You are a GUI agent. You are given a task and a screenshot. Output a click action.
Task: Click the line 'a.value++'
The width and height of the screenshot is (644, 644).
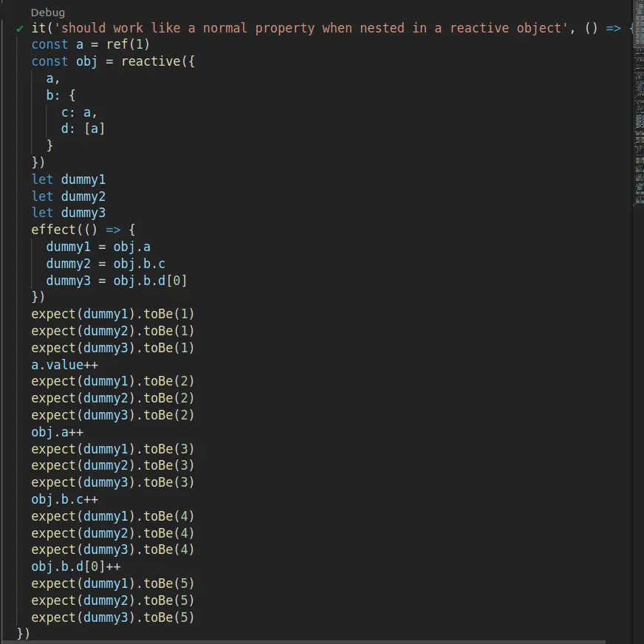click(x=65, y=365)
